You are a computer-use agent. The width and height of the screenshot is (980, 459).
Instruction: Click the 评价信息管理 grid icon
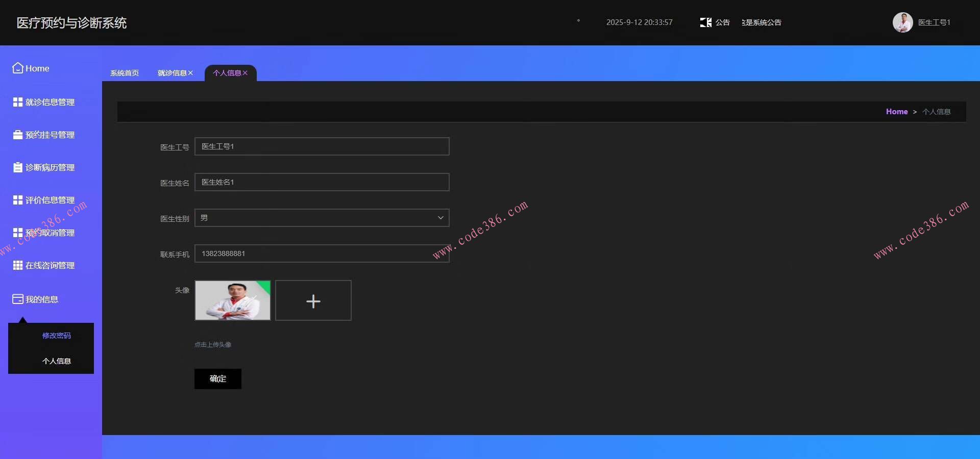pos(18,200)
